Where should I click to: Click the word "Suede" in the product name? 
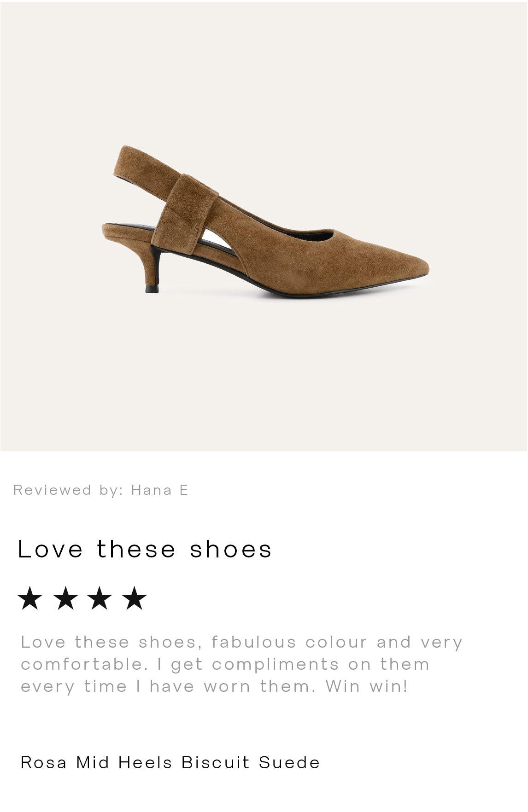(x=289, y=763)
